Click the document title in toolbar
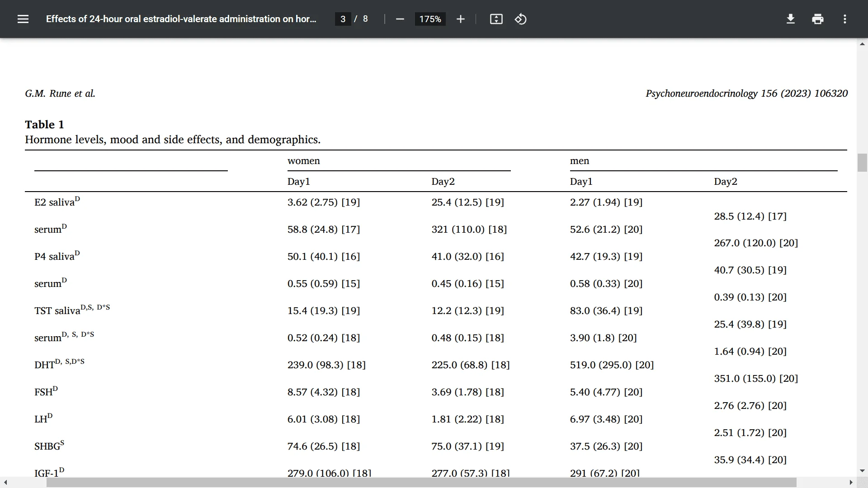Image resolution: width=868 pixels, height=488 pixels. click(181, 19)
